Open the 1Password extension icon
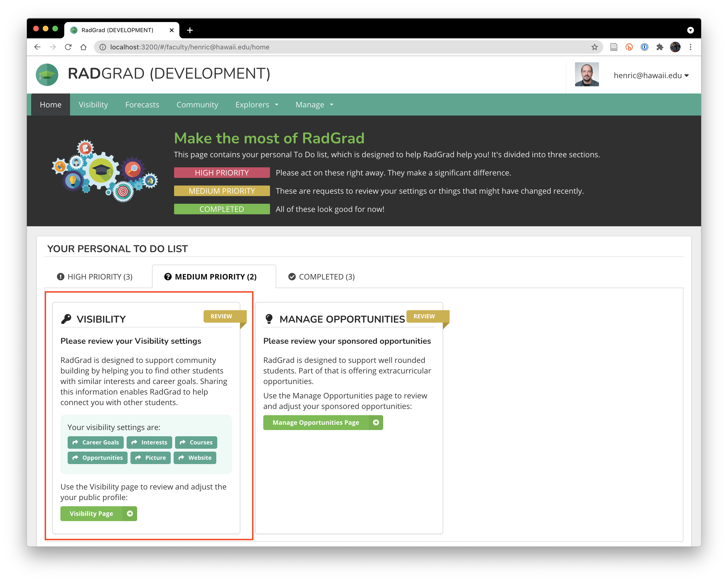Viewport: 728px width, 582px height. click(644, 47)
